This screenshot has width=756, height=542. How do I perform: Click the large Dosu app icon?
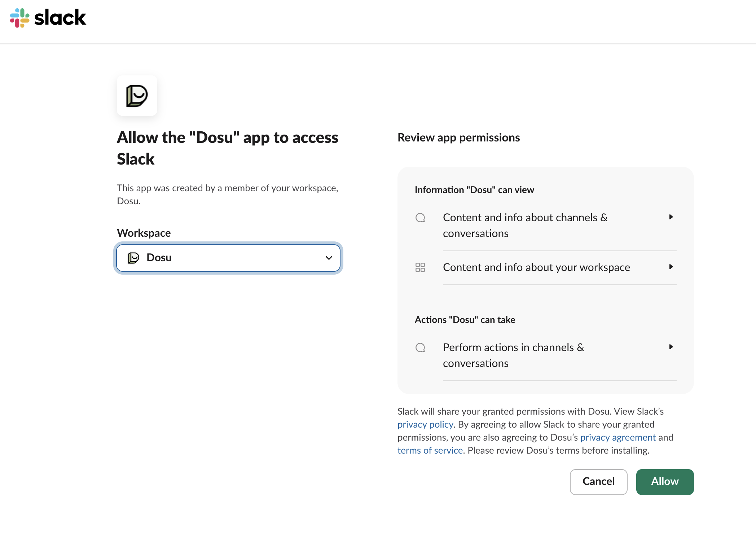pyautogui.click(x=137, y=96)
